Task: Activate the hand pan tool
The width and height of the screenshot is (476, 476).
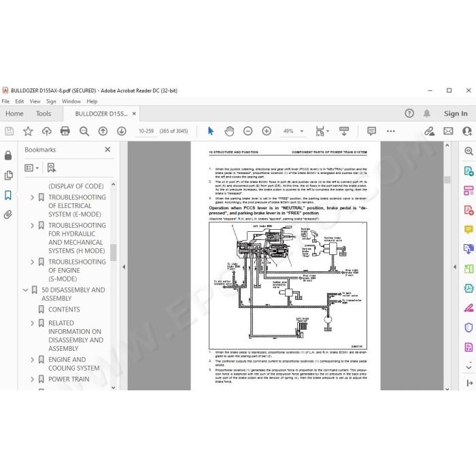Action: (x=229, y=131)
